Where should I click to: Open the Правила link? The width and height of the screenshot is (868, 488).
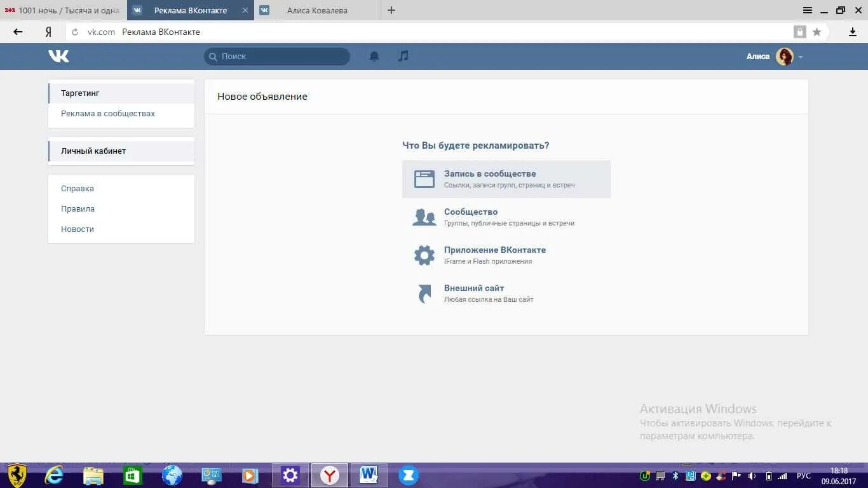click(x=78, y=208)
